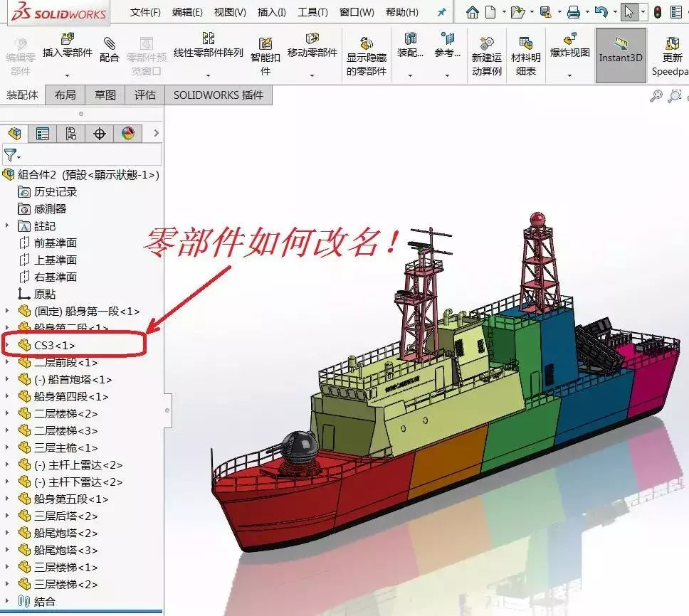Screen dimensions: 689x616
Task: Switch to the DisplayManager color-ball tab
Action: (128, 133)
